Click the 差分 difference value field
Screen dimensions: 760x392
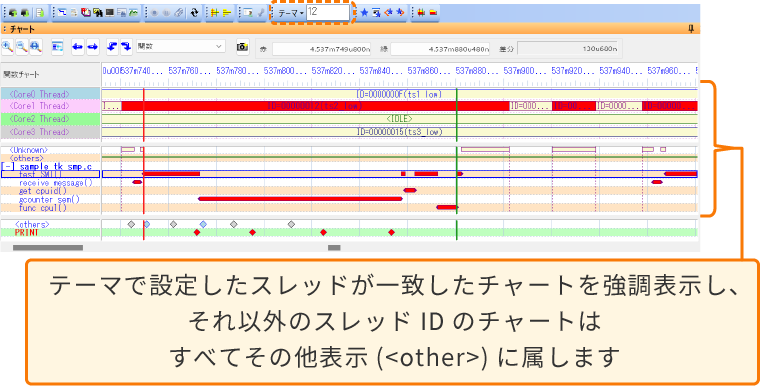click(569, 49)
